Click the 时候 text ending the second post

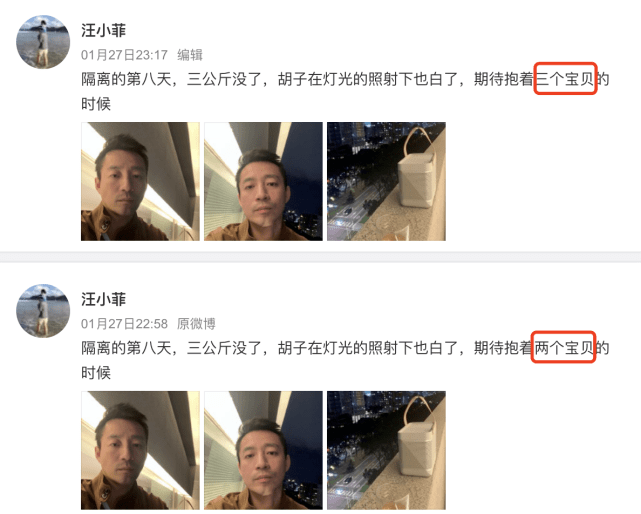coord(96,373)
